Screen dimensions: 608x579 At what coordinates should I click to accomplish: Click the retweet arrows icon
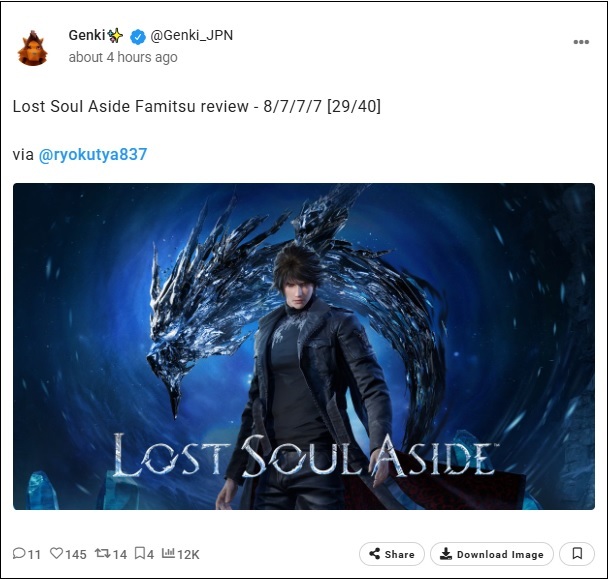pos(103,553)
